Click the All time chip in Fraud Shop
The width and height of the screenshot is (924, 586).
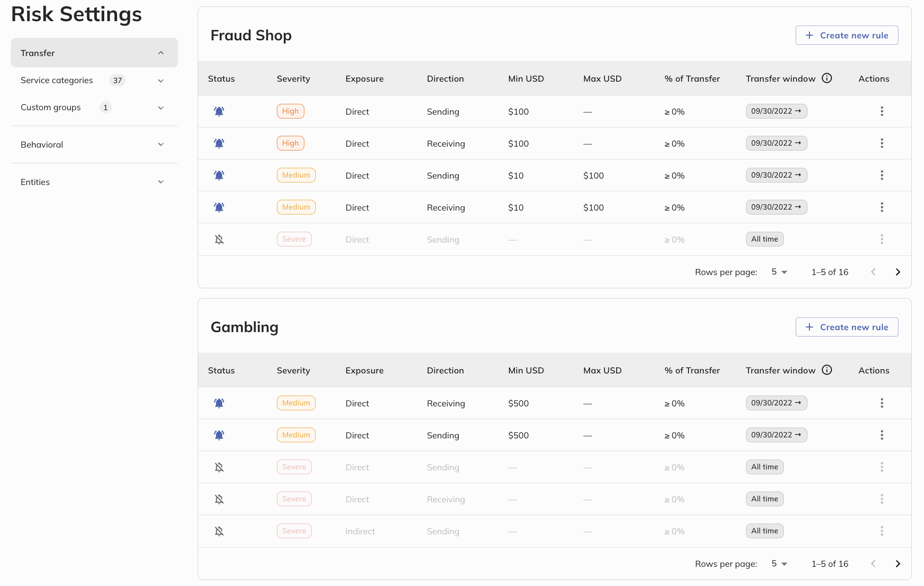764,239
